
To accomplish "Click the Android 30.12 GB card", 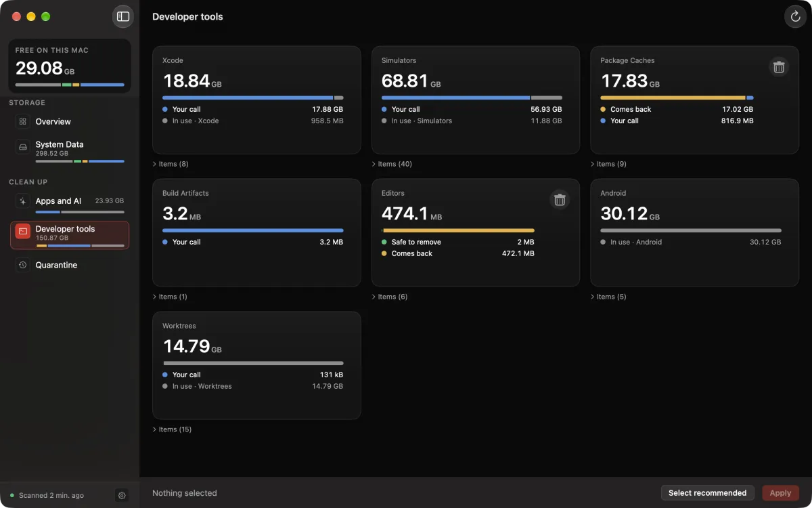I will 695,233.
